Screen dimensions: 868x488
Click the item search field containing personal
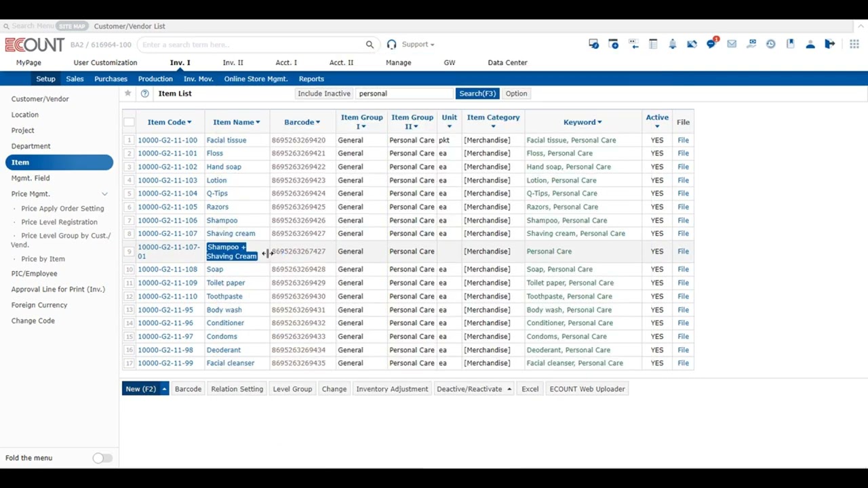tap(405, 94)
